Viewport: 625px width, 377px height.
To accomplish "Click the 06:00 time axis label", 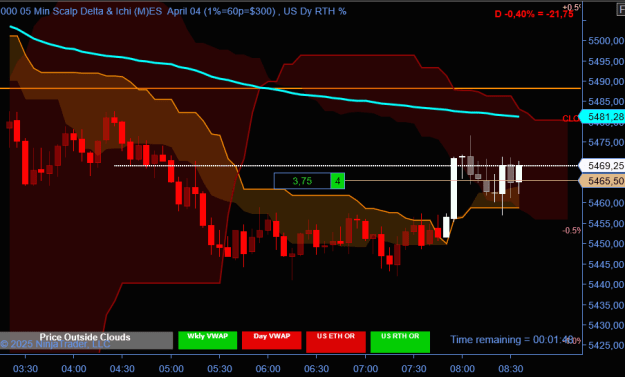I will 268,369.
